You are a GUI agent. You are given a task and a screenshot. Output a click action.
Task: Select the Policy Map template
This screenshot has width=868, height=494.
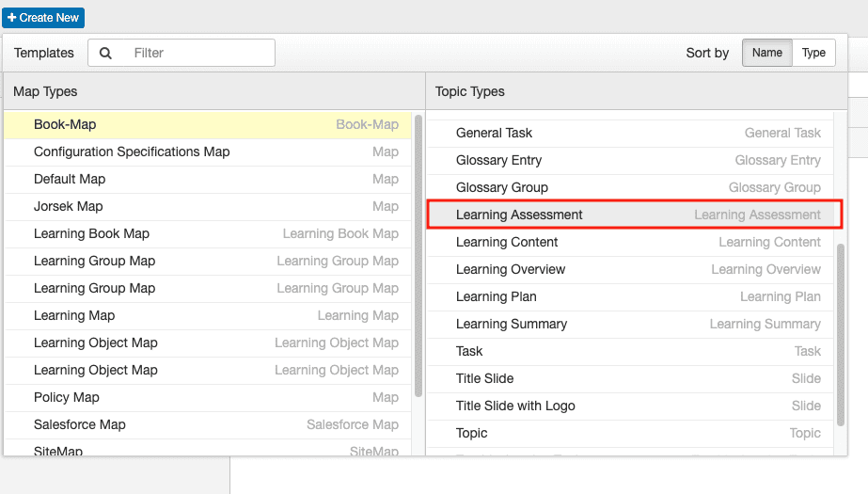208,398
